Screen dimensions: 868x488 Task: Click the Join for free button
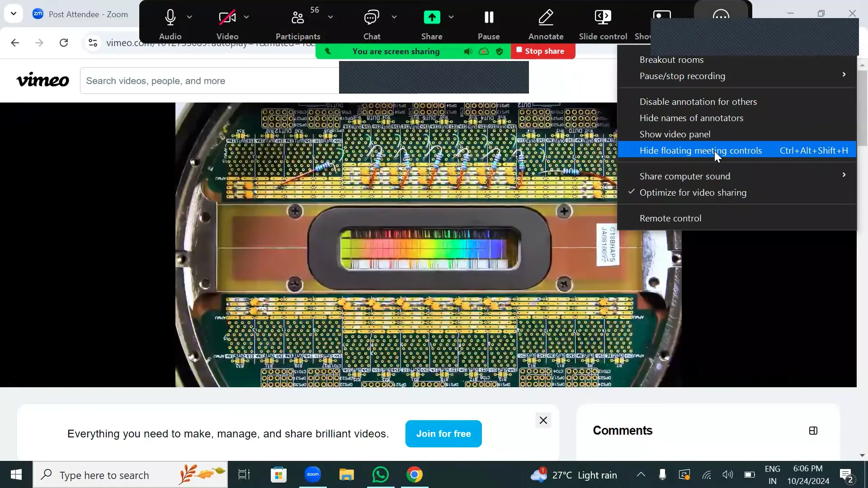point(443,434)
